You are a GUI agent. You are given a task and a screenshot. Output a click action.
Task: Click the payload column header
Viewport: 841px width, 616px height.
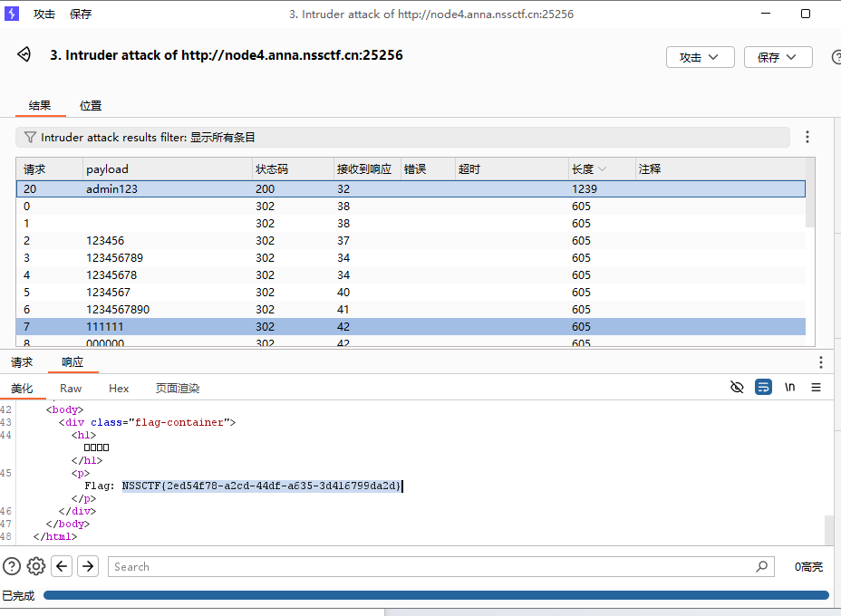(x=168, y=169)
